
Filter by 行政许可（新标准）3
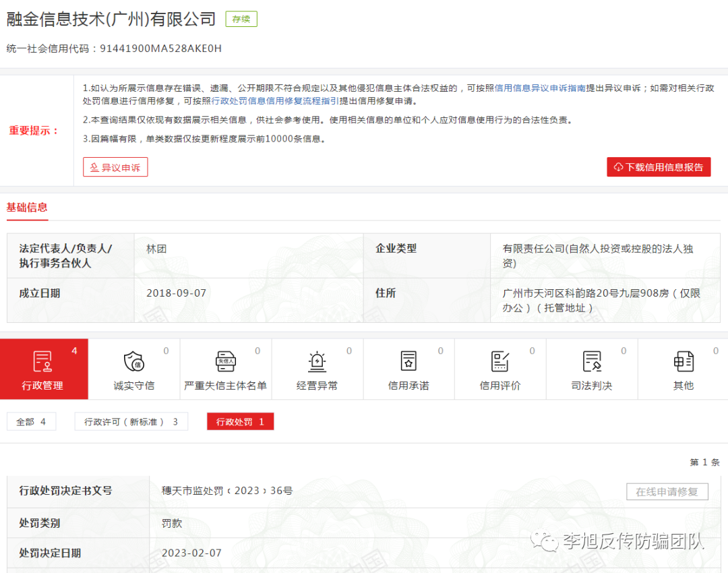[131, 421]
